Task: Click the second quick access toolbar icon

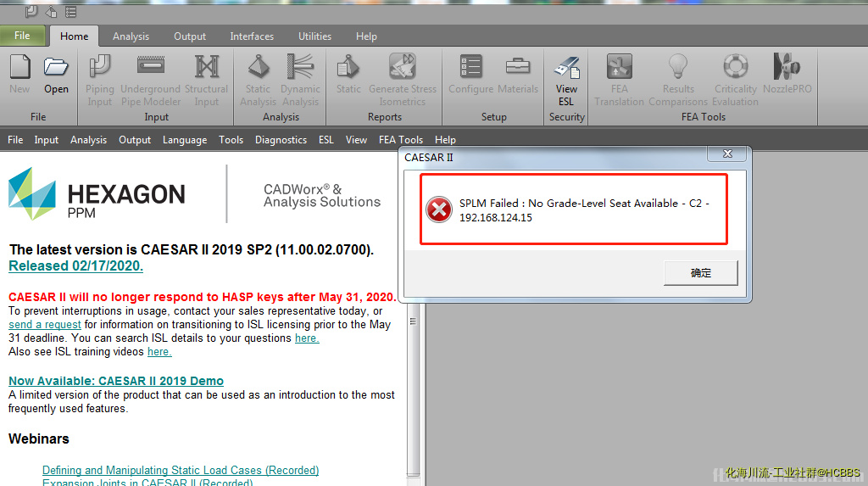Action: click(x=51, y=12)
